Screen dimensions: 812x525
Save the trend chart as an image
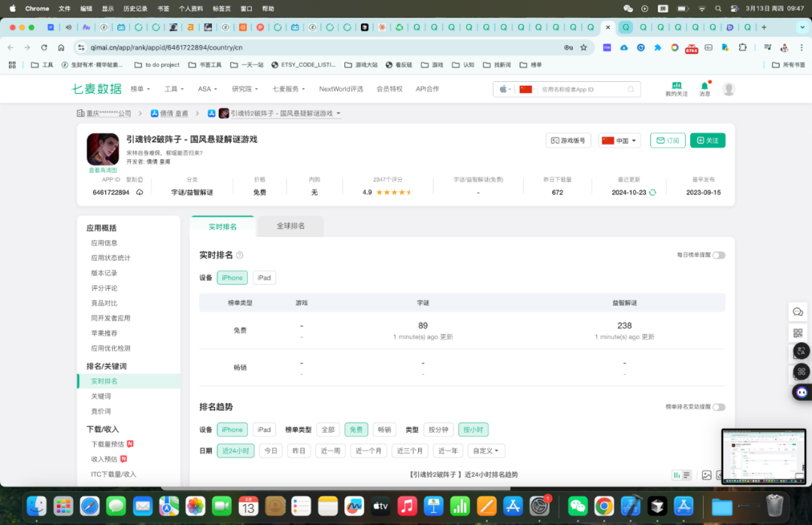click(706, 475)
